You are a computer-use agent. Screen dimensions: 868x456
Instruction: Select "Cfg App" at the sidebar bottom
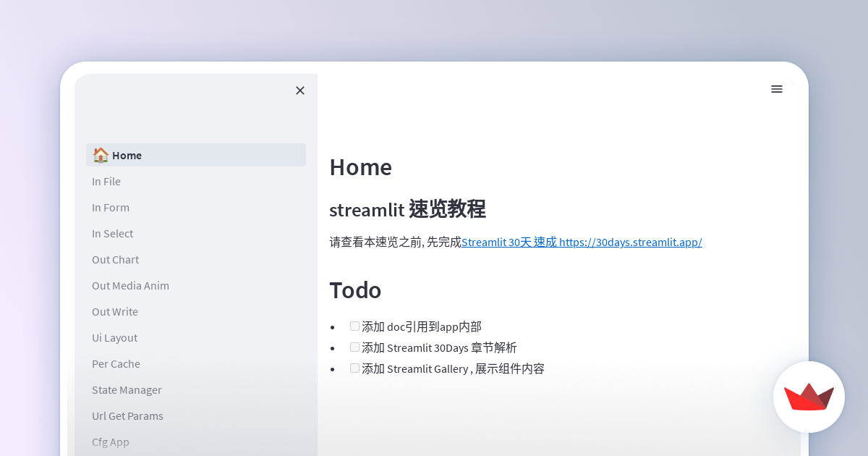(111, 442)
